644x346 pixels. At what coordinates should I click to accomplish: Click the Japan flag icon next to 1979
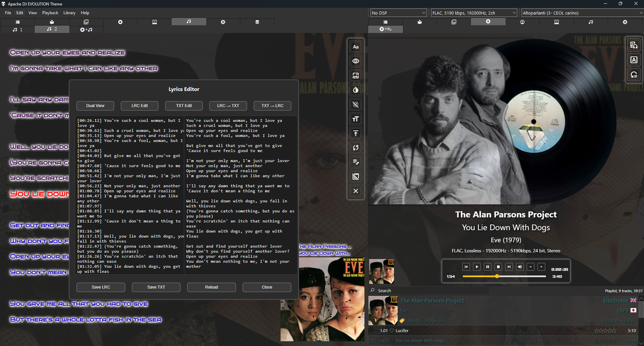633,311
